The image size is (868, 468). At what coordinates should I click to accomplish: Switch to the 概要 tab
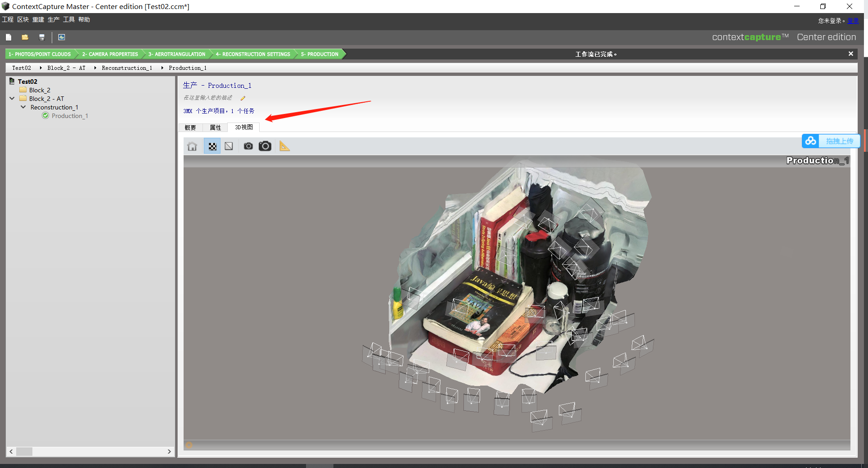click(190, 127)
